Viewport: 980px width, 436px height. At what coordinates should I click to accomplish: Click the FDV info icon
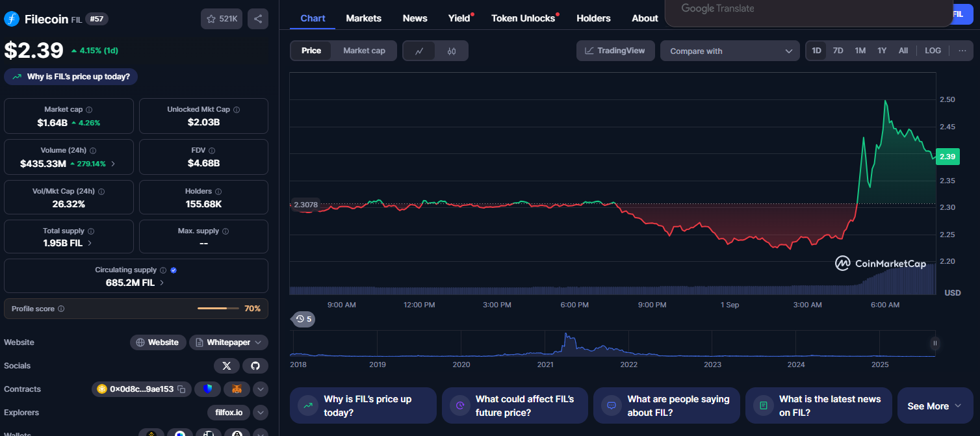[x=213, y=151]
